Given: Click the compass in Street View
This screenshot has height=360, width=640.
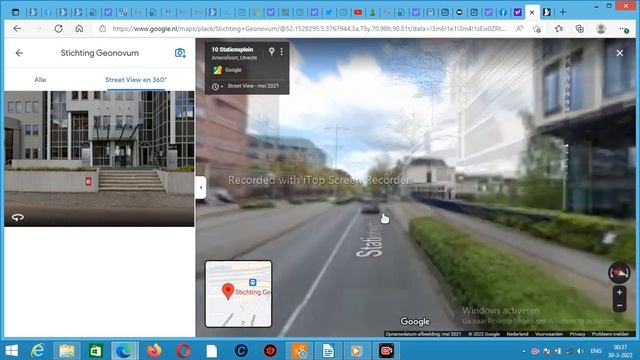Looking at the screenshot, I should pos(619,273).
